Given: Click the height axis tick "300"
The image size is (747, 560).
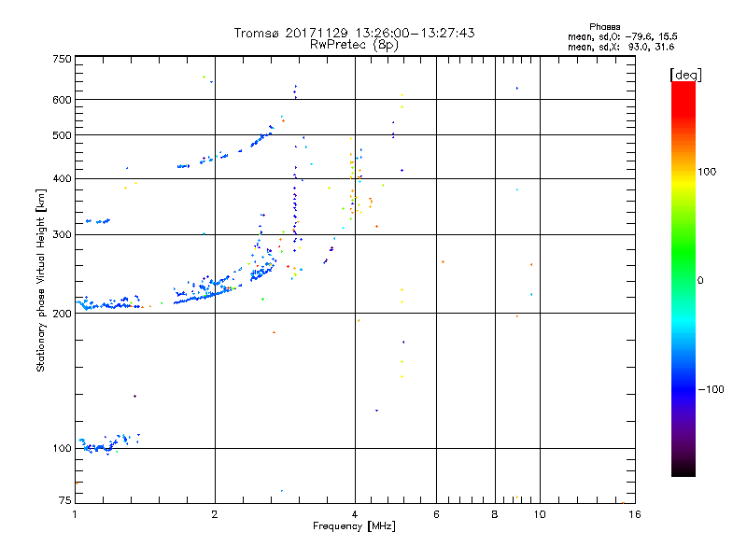Looking at the screenshot, I should [62, 234].
